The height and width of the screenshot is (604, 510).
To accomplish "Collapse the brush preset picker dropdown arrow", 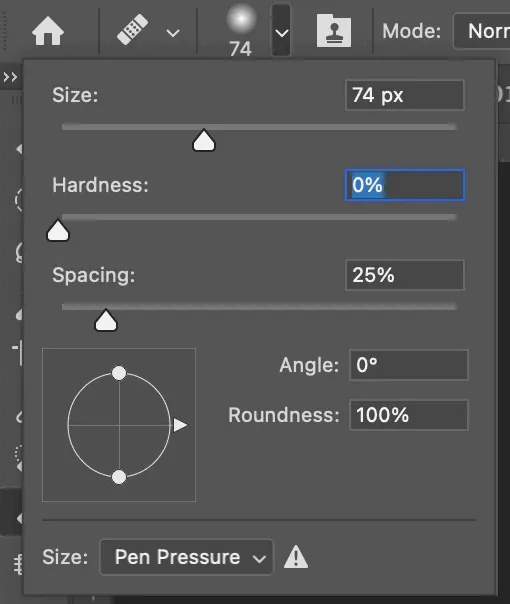I will [x=282, y=30].
